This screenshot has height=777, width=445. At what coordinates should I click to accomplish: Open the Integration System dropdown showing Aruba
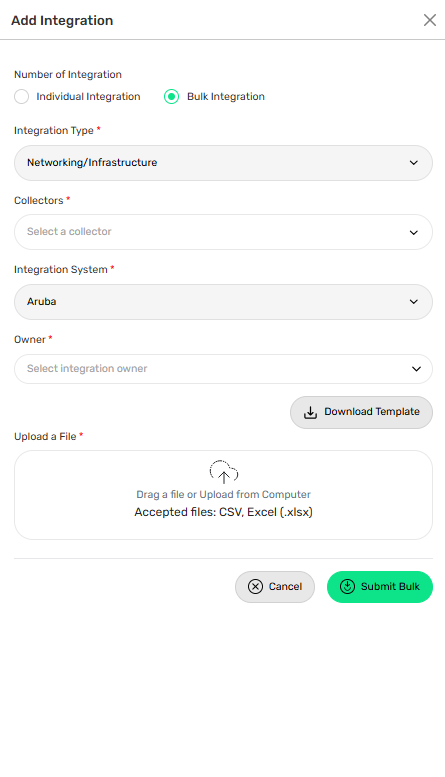tap(223, 302)
